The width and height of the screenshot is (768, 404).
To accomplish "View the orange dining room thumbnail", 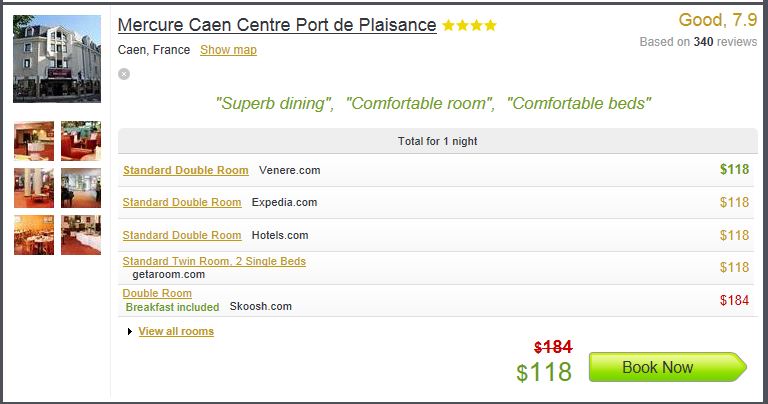I will (34, 235).
